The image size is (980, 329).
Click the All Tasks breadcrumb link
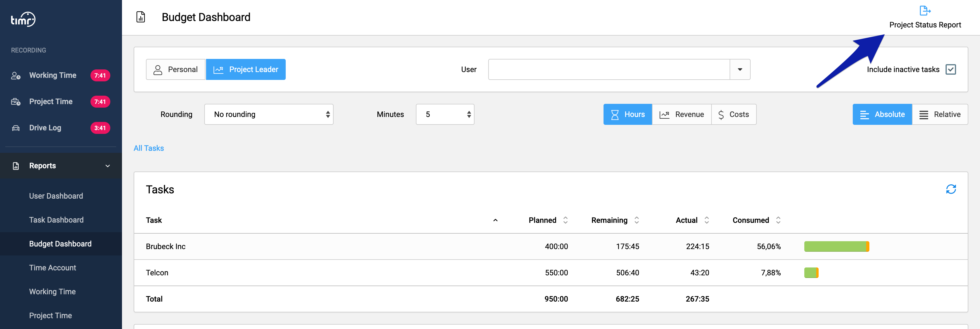(x=149, y=148)
